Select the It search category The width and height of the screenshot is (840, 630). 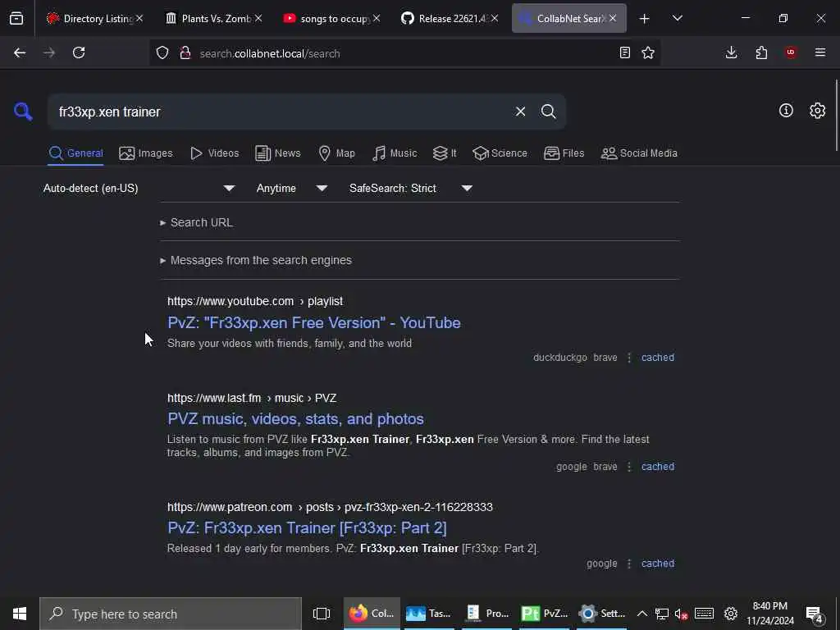[445, 153]
